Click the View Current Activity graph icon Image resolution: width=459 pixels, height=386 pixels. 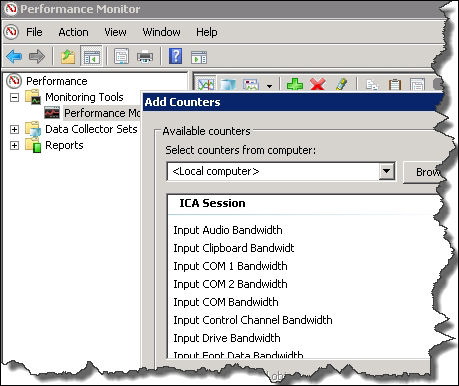[205, 84]
